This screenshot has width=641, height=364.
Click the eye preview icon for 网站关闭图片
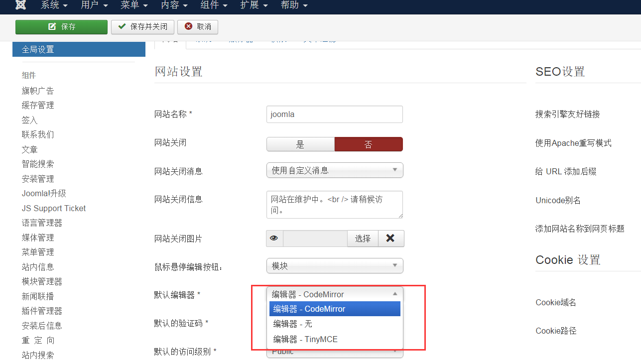(274, 239)
